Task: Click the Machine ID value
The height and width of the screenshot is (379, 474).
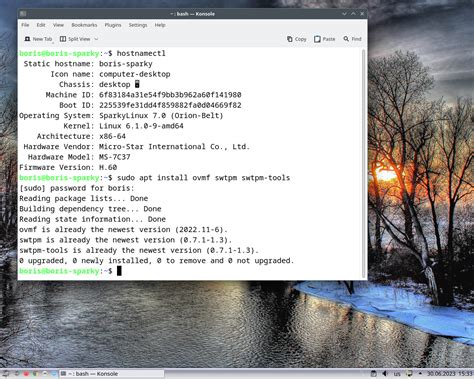Action: point(170,95)
